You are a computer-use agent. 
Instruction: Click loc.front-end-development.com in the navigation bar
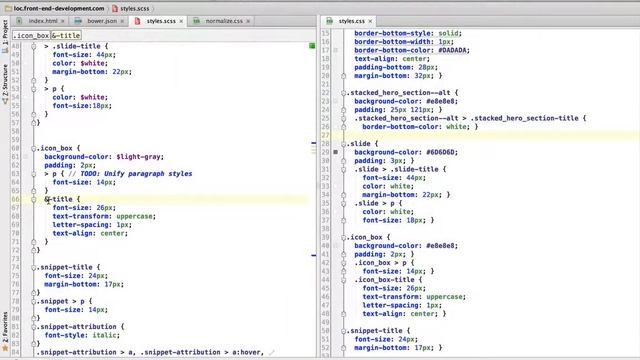pyautogui.click(x=59, y=8)
